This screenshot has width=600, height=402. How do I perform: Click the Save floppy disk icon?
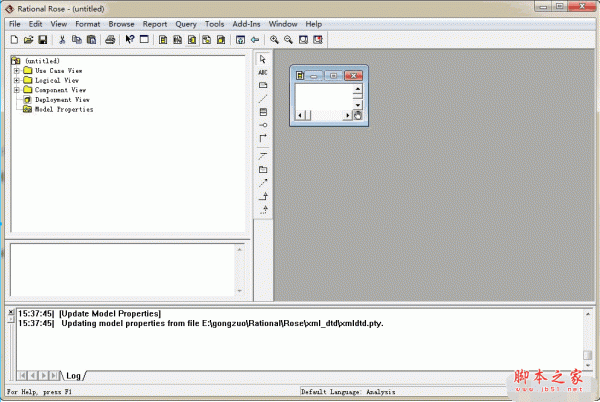42,39
